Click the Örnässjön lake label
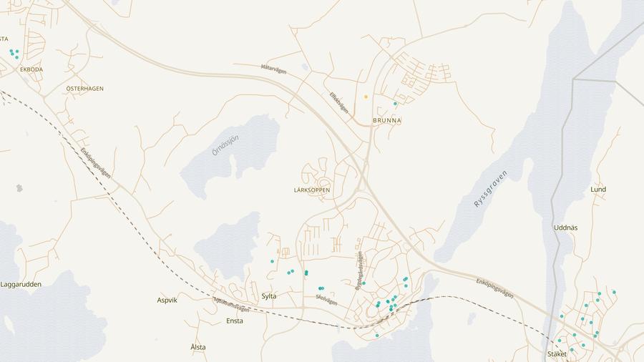Viewport: 644px width, 362px height. tap(225, 145)
